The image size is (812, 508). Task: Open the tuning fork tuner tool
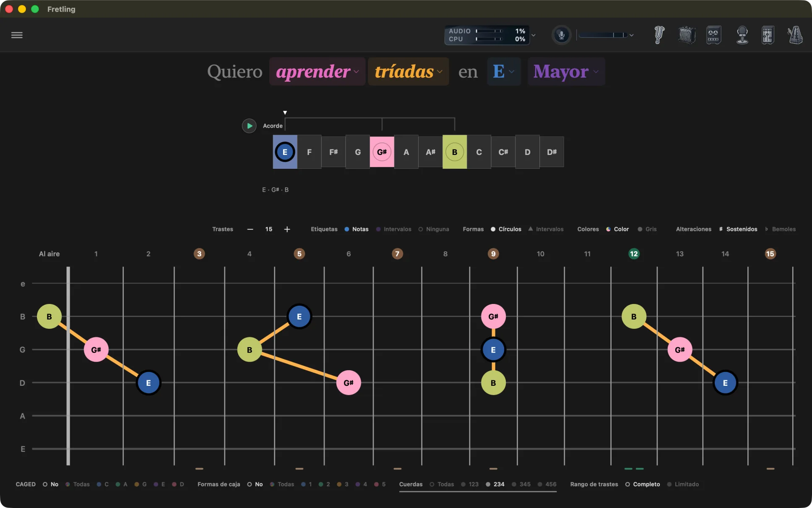[659, 35]
